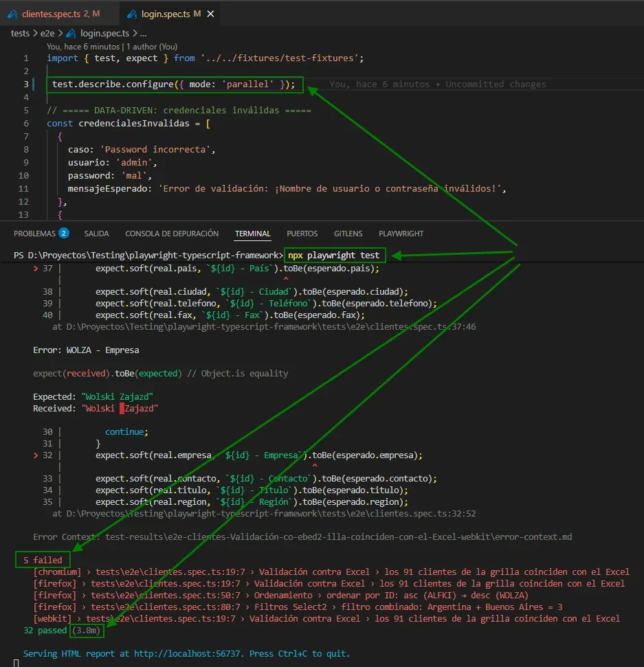Click line number 3 in the editor gutter
This screenshot has height=667, width=644.
26,84
